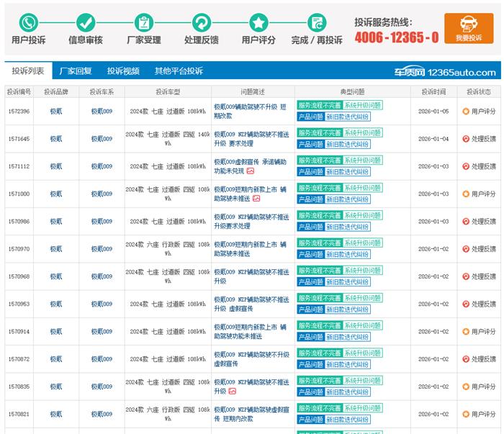The height and width of the screenshot is (434, 504).
Task: Open the 投诉视频 tab
Action: (123, 71)
